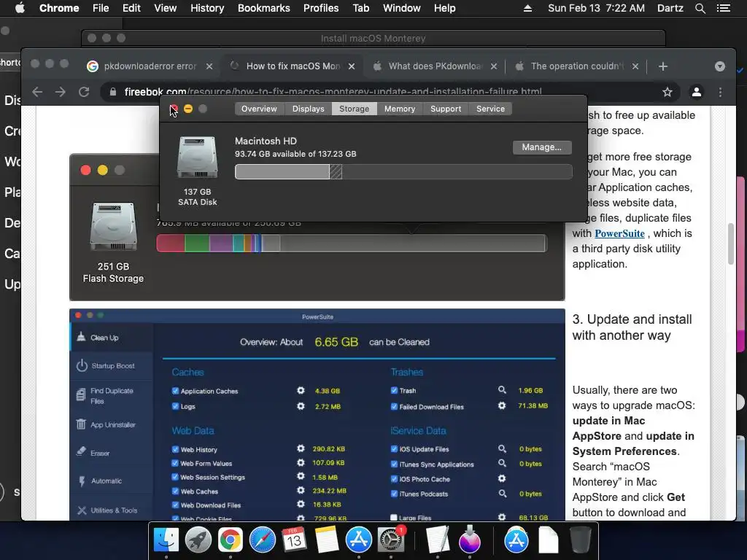Click the page vertical scrollbar
The width and height of the screenshot is (747, 560).
731,244
